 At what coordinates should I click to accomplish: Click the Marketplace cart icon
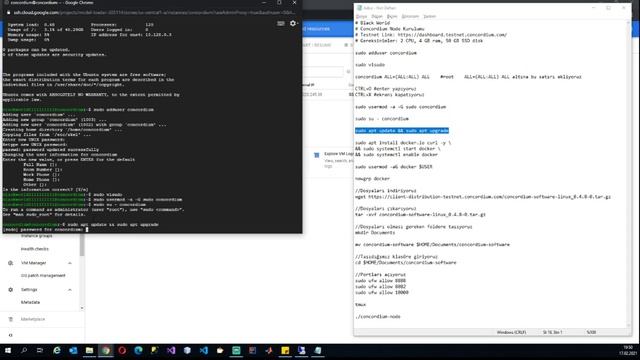pyautogui.click(x=11, y=319)
